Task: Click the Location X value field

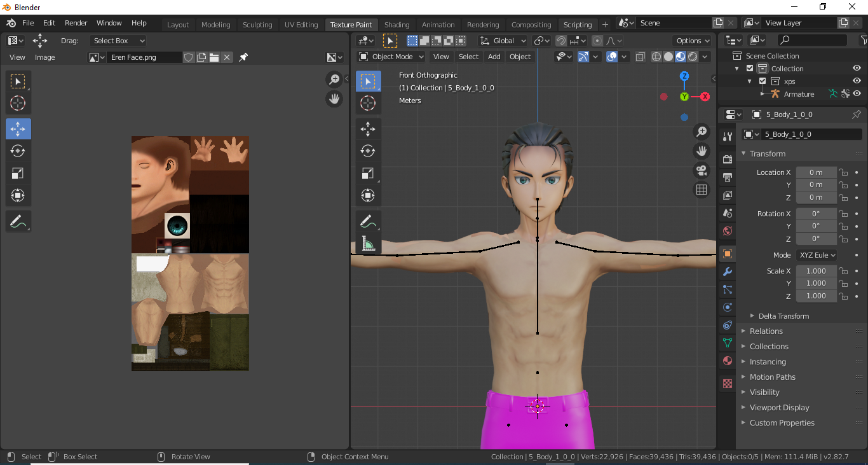Action: [x=816, y=172]
